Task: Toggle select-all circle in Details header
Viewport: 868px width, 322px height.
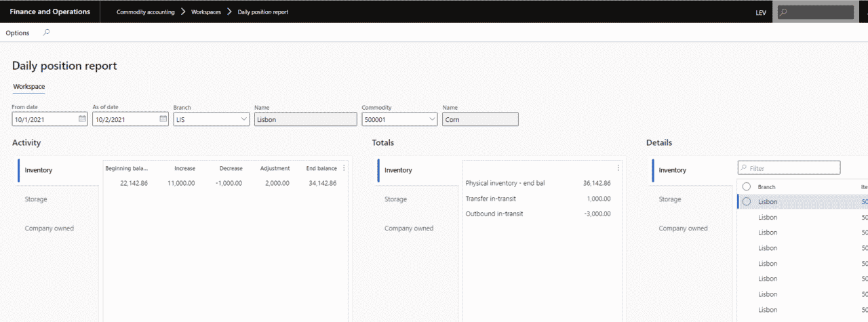Action: point(747,186)
